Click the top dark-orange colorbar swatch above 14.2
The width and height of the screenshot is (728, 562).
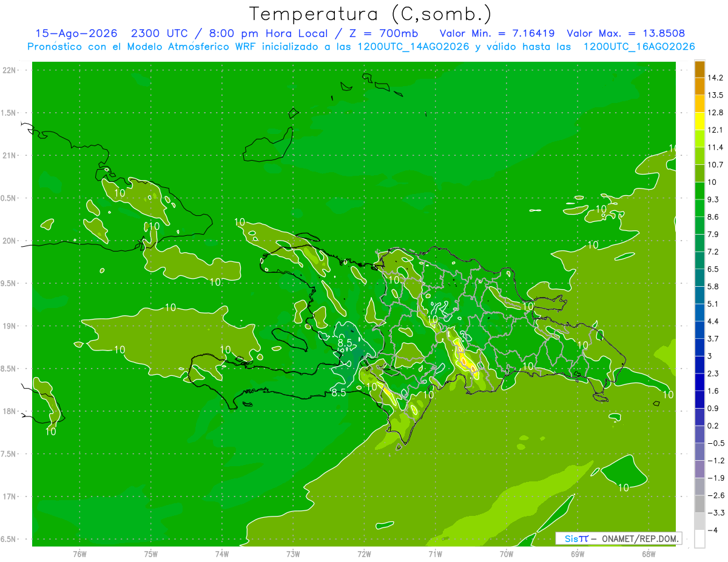[x=699, y=69]
